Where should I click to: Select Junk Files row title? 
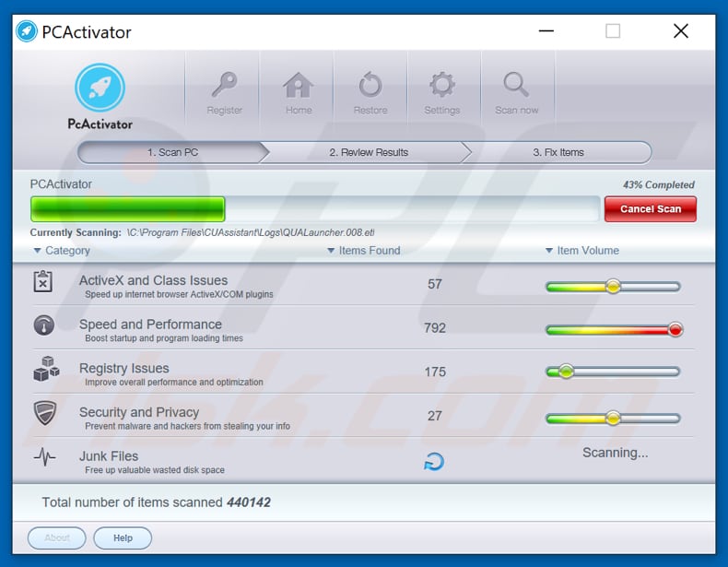[109, 456]
